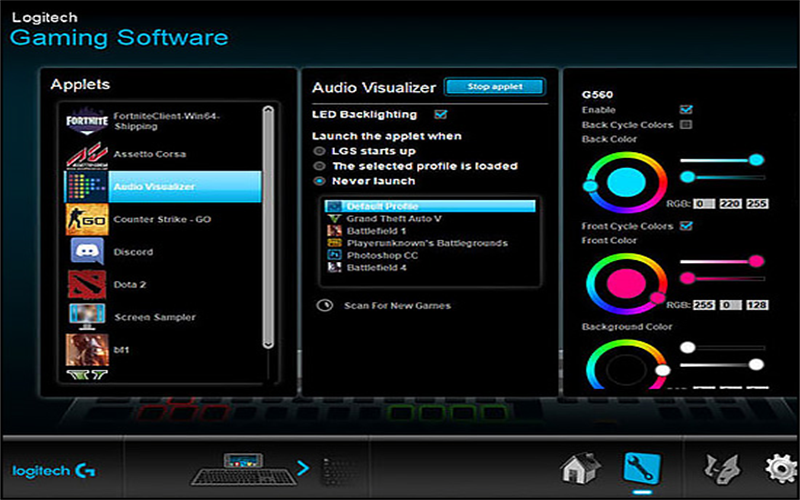Viewport: 800px width, 500px height.
Task: Select FortniteClient-Win64-Shipping applet name
Action: click(x=166, y=121)
